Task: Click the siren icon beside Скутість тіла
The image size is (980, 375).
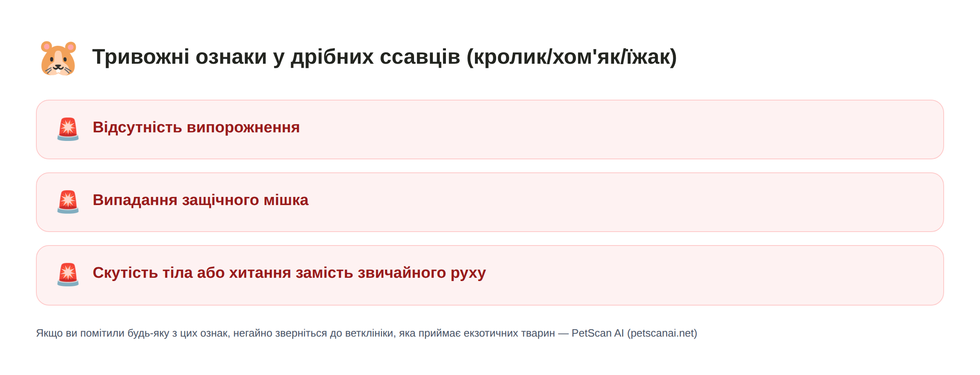Action: click(68, 275)
